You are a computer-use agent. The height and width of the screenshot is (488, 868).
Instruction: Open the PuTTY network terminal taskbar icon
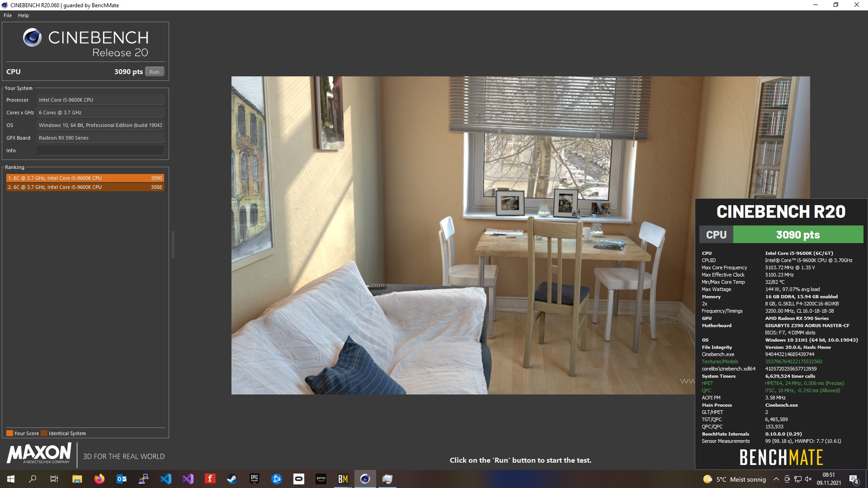[144, 479]
